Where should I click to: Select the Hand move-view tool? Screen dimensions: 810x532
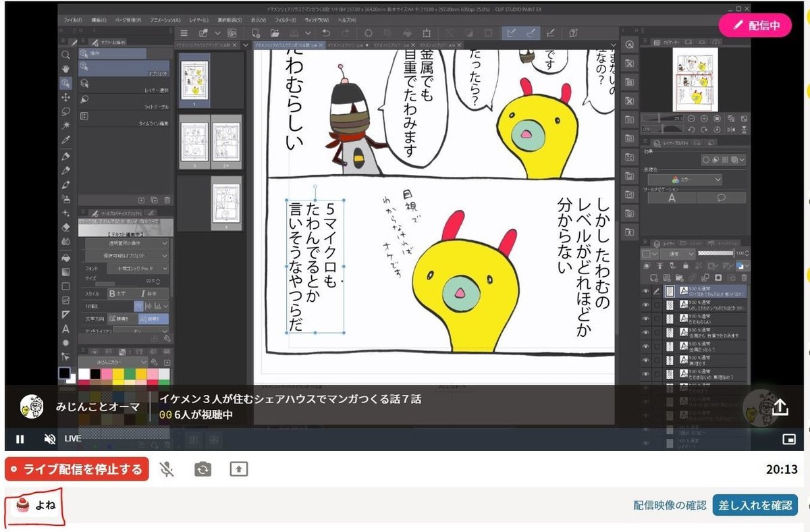(65, 69)
